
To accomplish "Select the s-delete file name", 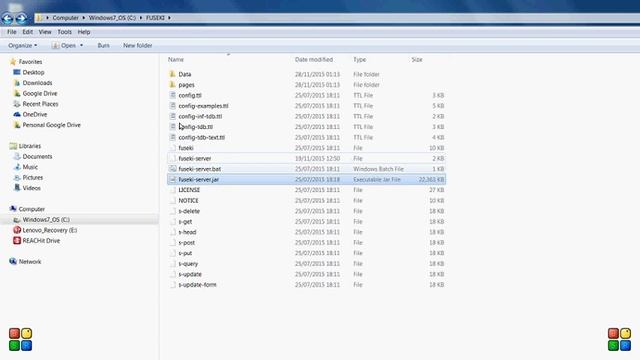I will 189,211.
